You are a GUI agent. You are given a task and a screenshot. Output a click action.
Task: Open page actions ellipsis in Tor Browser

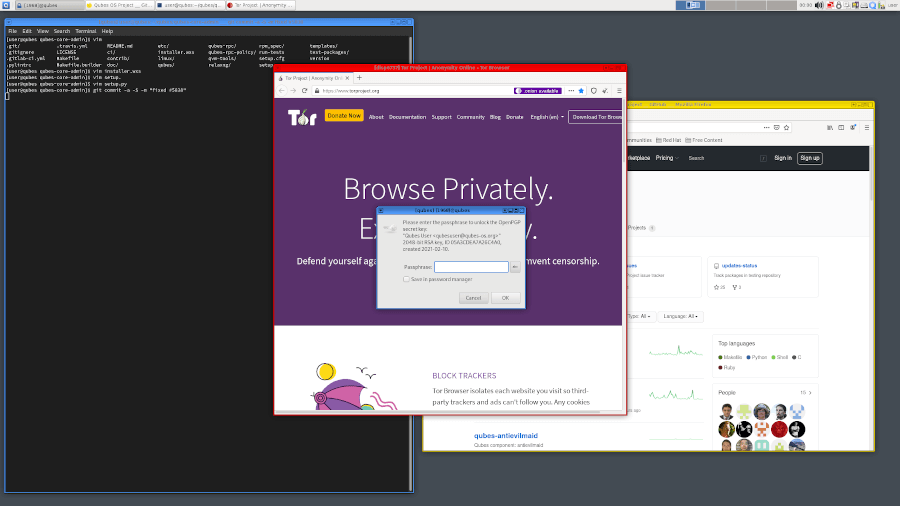(x=571, y=91)
